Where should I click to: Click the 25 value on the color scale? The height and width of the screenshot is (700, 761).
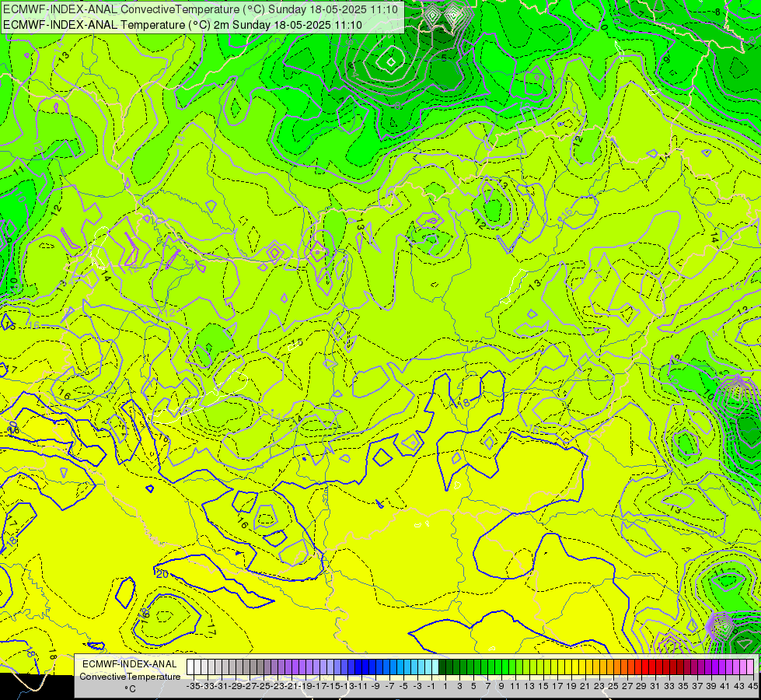click(613, 686)
